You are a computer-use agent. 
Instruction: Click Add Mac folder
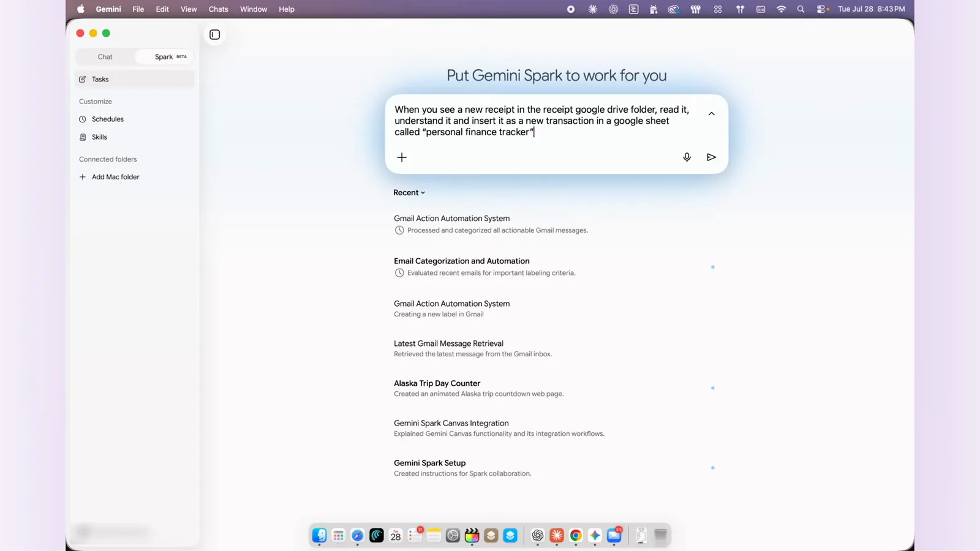click(x=135, y=177)
